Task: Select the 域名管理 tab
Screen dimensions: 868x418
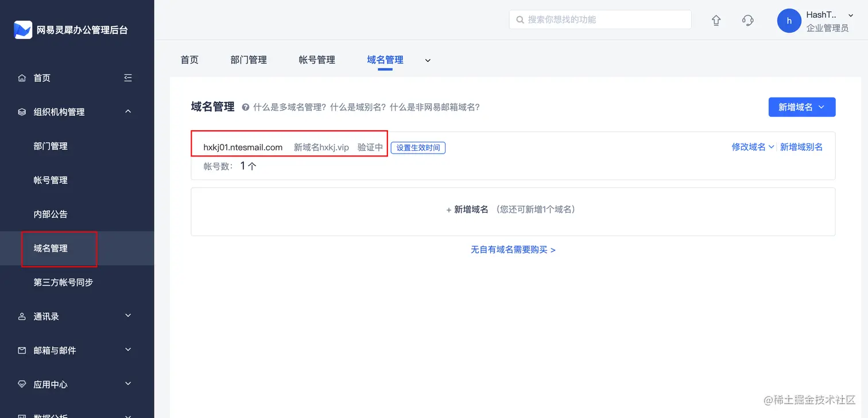Action: (385, 60)
